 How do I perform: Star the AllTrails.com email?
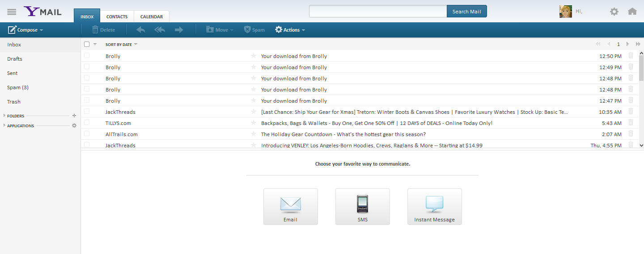click(x=254, y=134)
